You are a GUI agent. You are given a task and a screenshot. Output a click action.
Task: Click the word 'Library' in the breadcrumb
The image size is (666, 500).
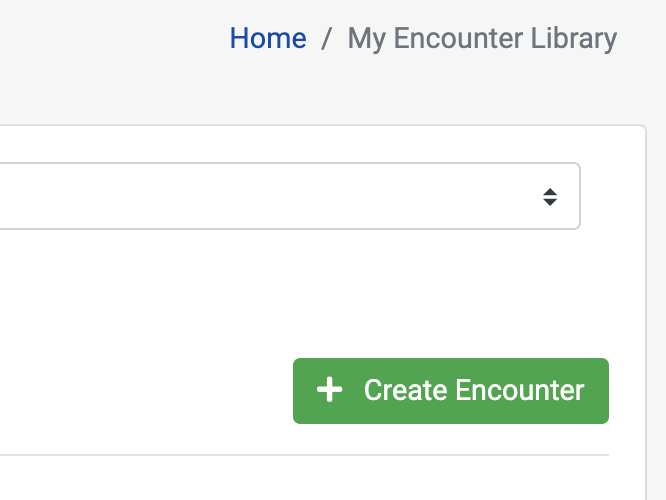pos(573,39)
